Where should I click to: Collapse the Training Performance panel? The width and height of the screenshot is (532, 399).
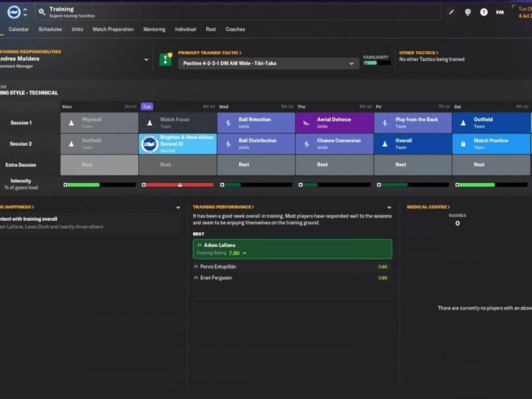click(389, 207)
